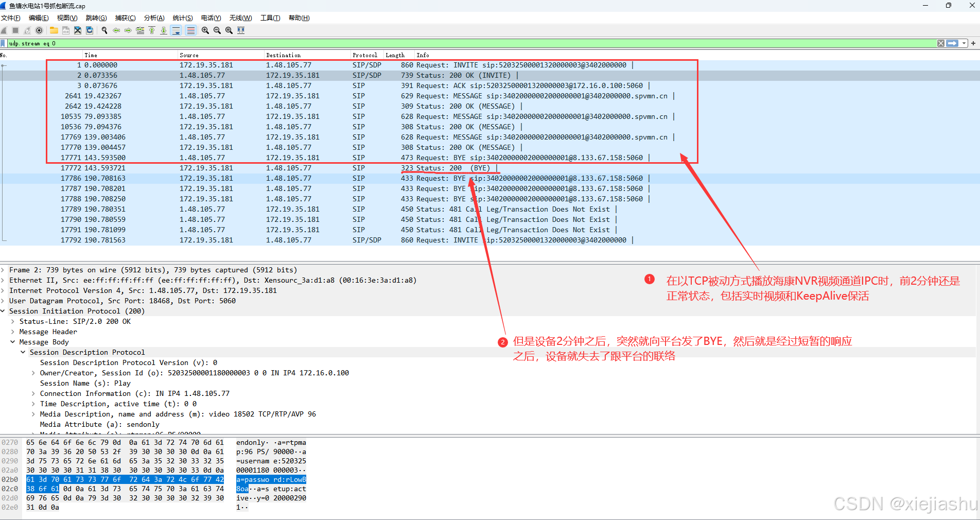Click the udp.stream display filter field
This screenshot has height=520, width=980.
pos(471,43)
